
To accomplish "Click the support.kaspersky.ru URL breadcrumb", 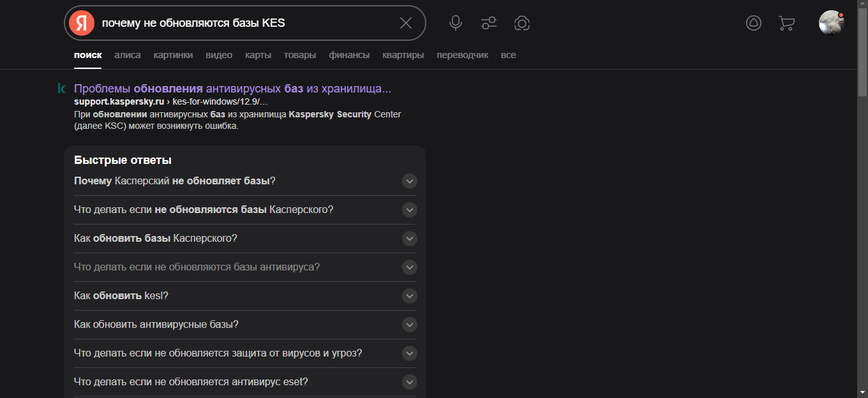I will coord(119,101).
